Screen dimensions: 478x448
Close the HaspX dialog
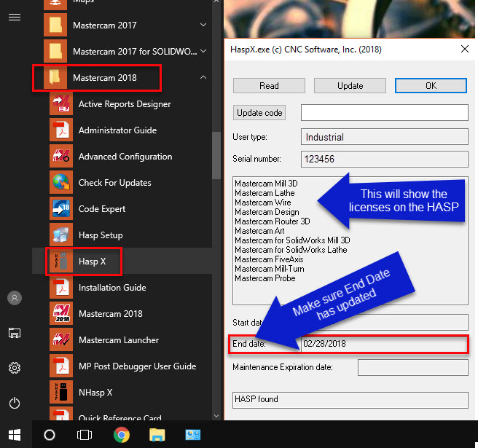[465, 49]
